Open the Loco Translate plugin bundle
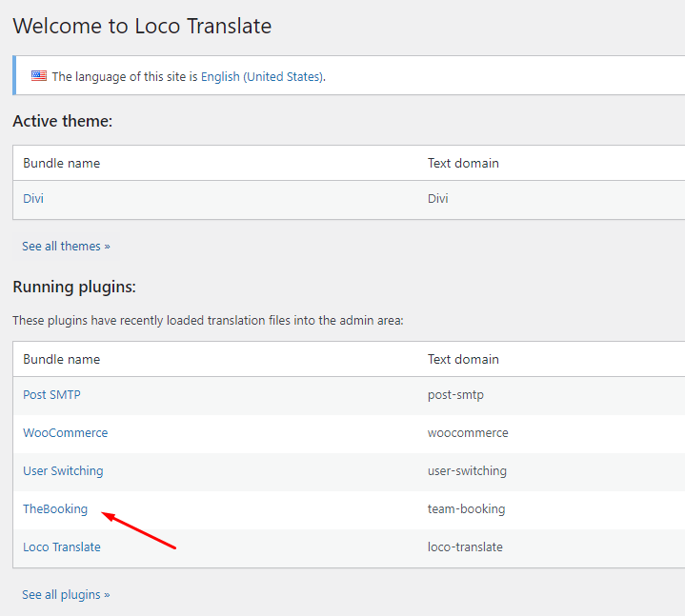The image size is (685, 616). [62, 547]
